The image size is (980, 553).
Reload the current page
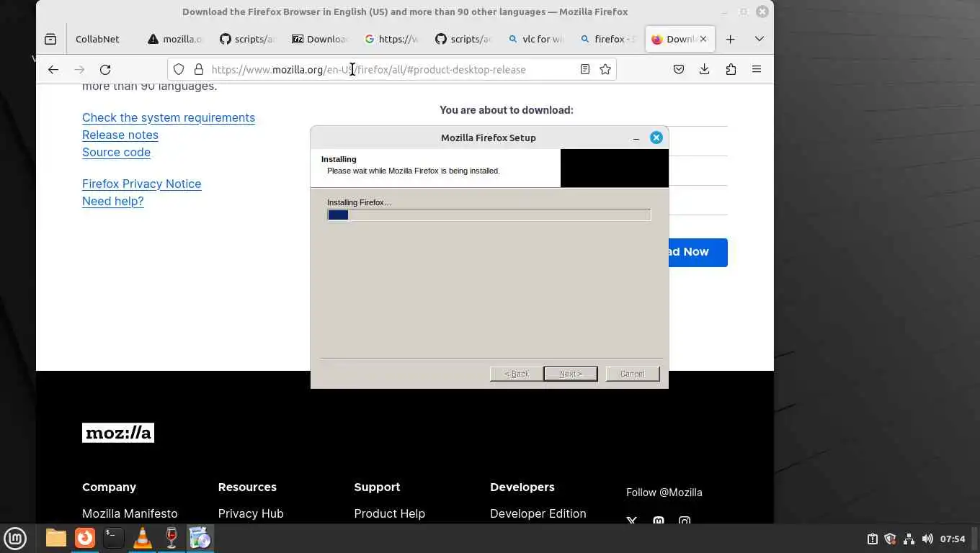point(105,69)
